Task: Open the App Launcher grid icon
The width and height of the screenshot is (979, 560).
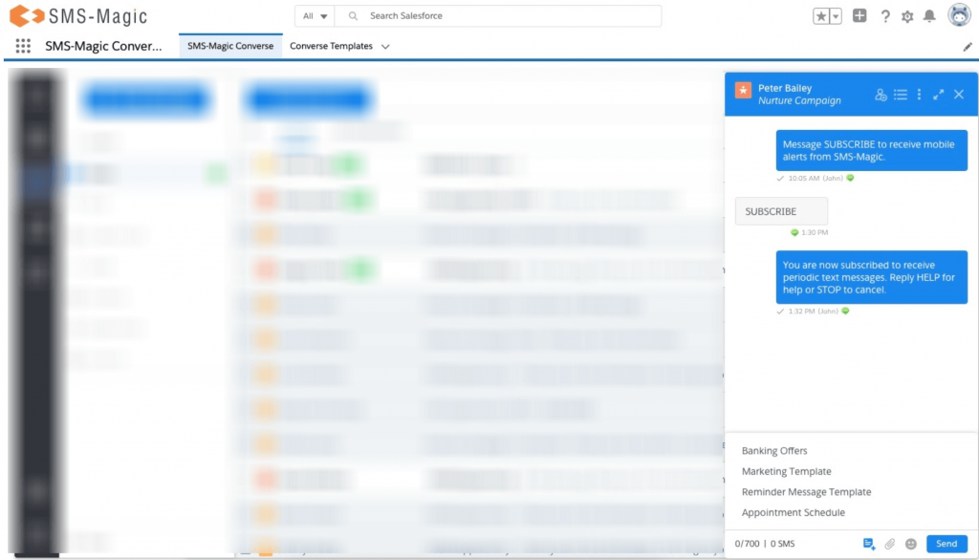Action: pyautogui.click(x=22, y=45)
